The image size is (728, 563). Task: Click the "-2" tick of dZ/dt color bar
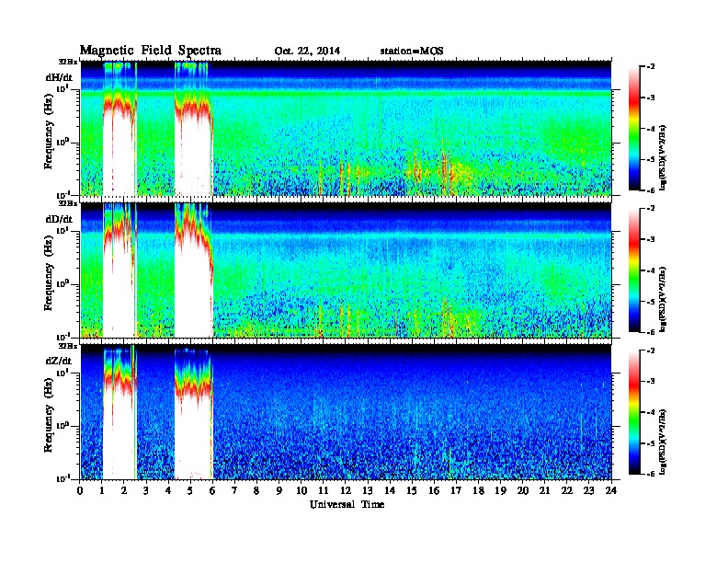[652, 350]
